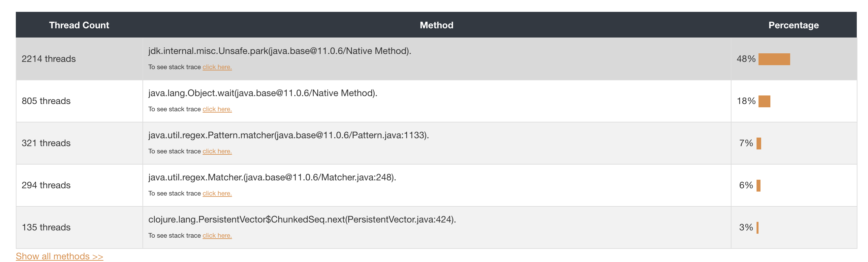Open stack trace for Matcher constructor

217,194
